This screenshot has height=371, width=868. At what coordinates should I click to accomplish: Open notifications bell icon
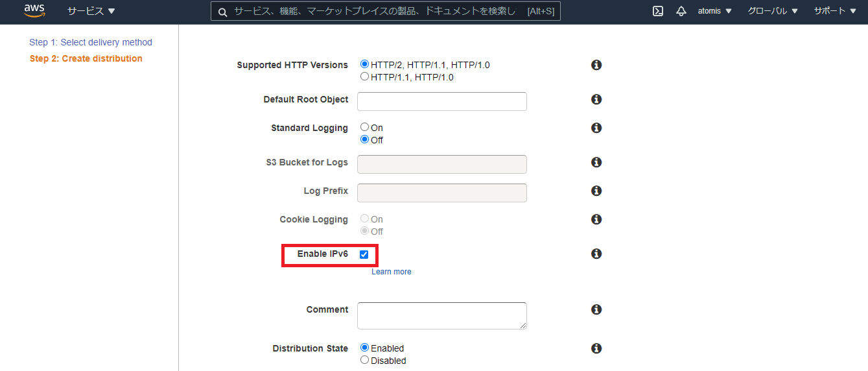(x=681, y=11)
